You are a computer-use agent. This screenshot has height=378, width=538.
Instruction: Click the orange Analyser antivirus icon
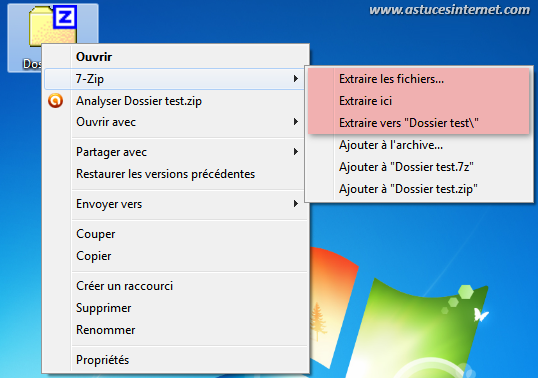pos(55,101)
